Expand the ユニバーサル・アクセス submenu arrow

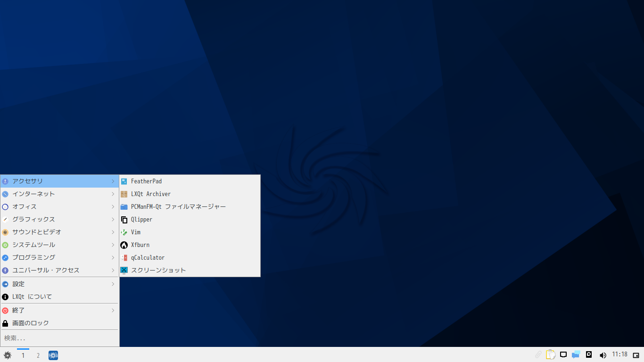tap(113, 270)
